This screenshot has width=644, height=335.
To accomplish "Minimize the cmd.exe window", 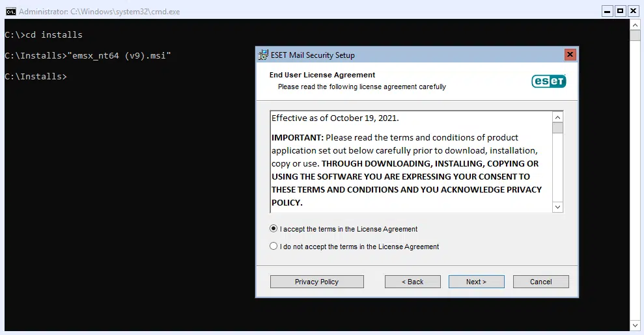I will [x=607, y=11].
